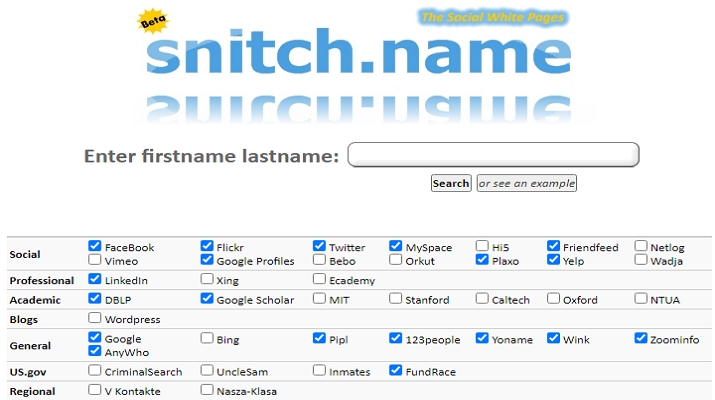Enable the Stanford checkbox

(x=396, y=298)
